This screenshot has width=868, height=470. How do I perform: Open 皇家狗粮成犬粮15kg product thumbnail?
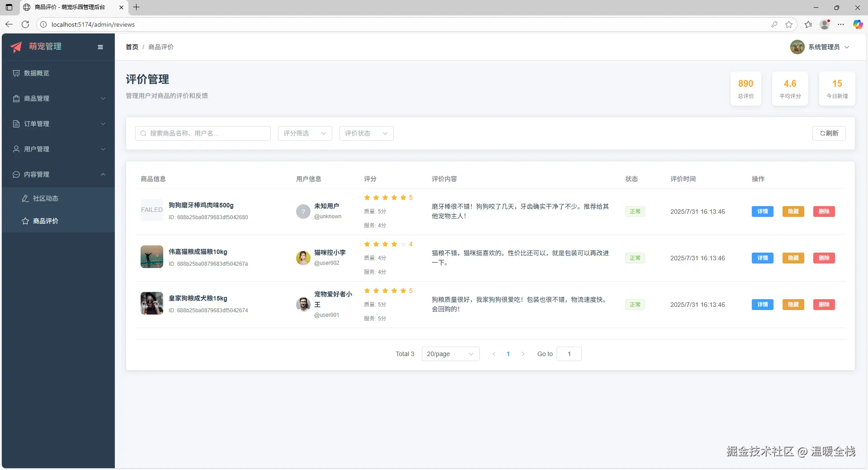click(x=152, y=303)
